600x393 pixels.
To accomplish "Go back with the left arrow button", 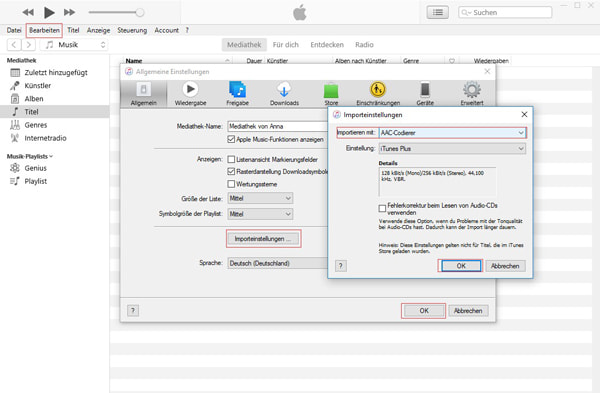I will tap(14, 45).
